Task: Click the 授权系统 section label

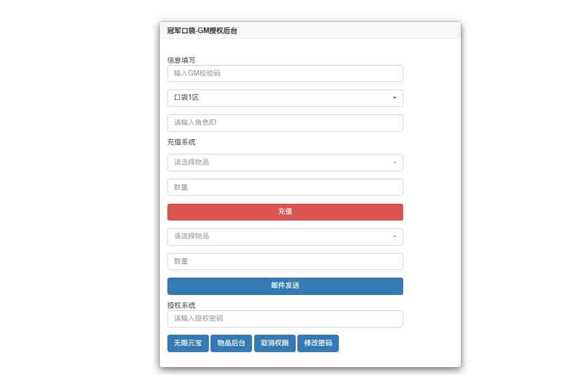Action: (x=181, y=305)
